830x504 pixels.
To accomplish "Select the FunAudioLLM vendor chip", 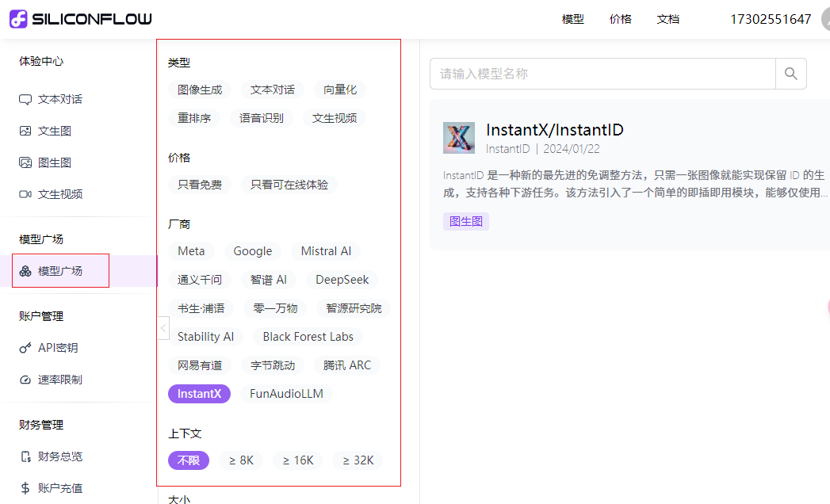I will coord(286,394).
